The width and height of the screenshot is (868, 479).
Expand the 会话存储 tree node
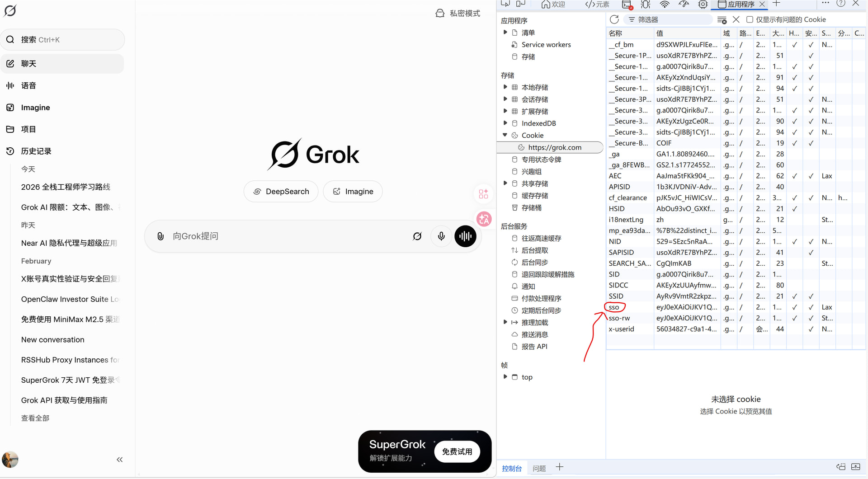(505, 99)
